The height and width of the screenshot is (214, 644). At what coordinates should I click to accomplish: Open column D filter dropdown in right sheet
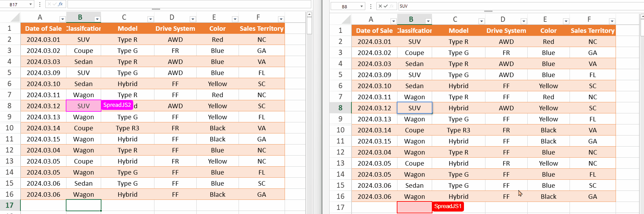tap(524, 21)
